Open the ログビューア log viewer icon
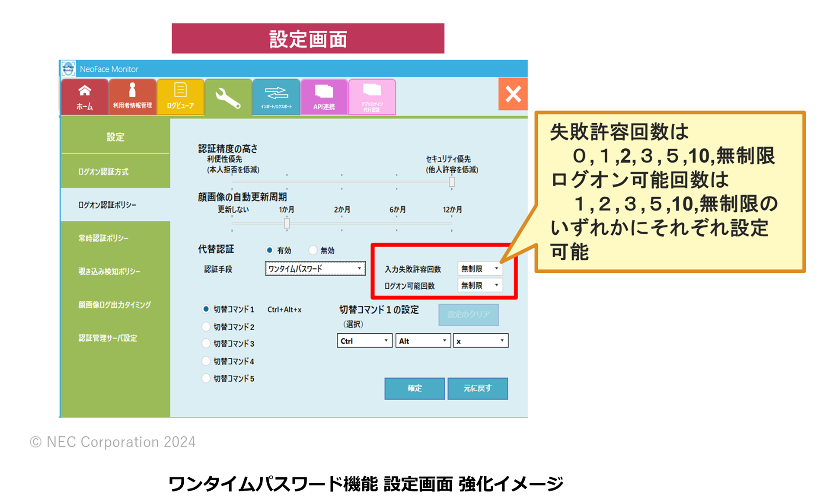830x504 pixels. click(180, 97)
